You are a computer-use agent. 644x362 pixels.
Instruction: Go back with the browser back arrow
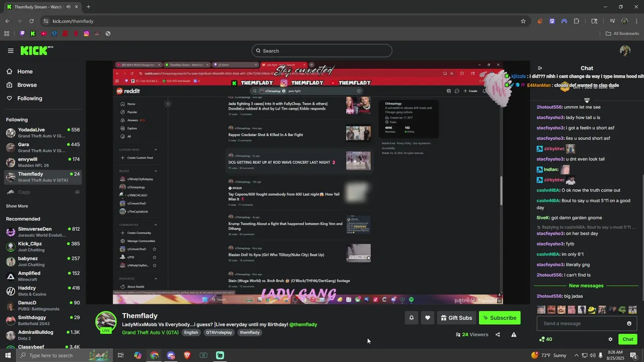(7, 21)
